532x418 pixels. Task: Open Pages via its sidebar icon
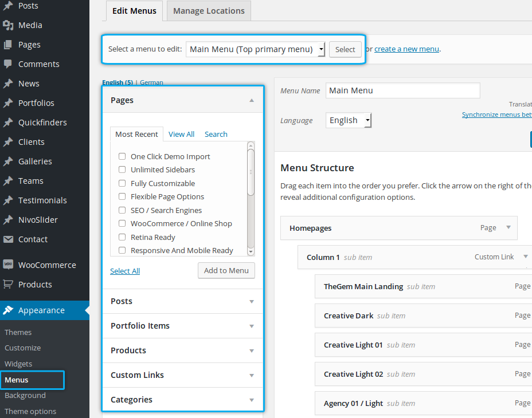point(8,45)
